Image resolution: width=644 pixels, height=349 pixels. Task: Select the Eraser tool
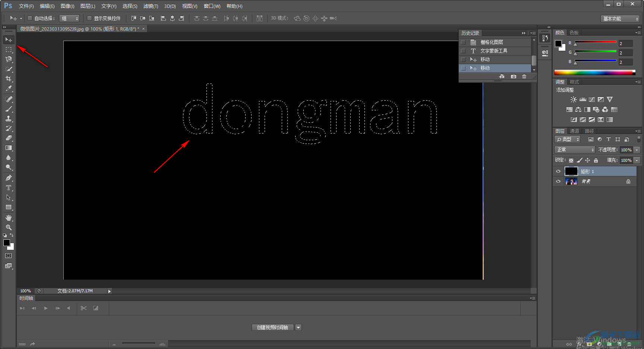pos(9,138)
